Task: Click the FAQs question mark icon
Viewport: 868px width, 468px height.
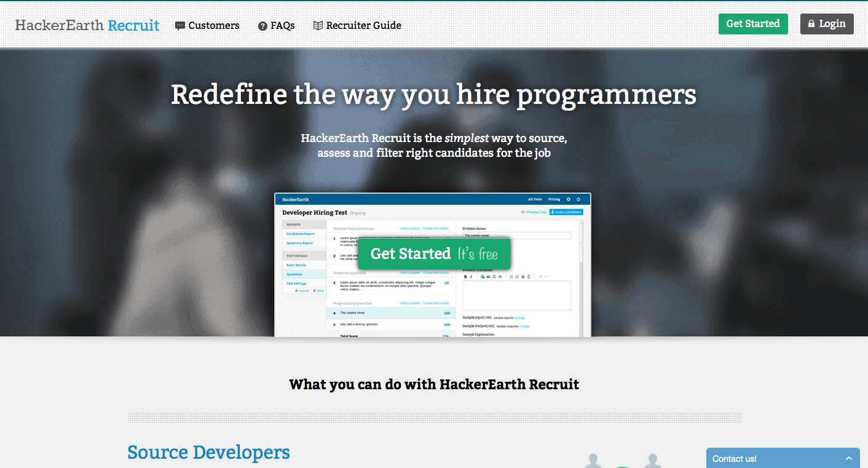Action: coord(262,26)
